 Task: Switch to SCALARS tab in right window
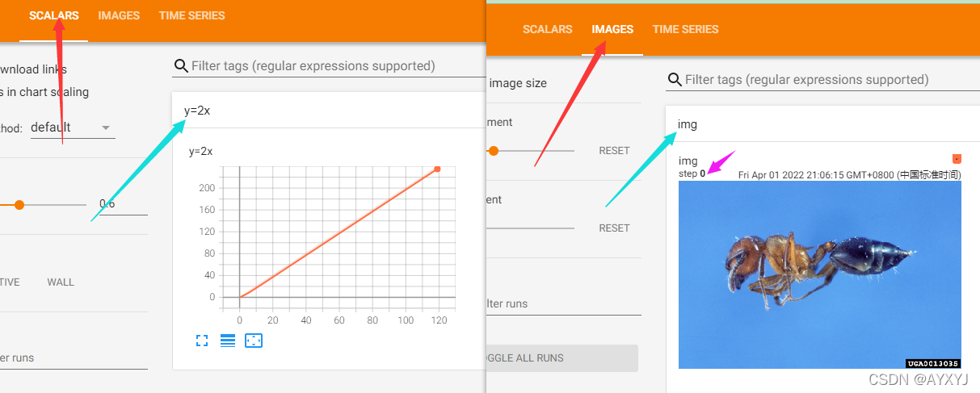click(x=547, y=29)
